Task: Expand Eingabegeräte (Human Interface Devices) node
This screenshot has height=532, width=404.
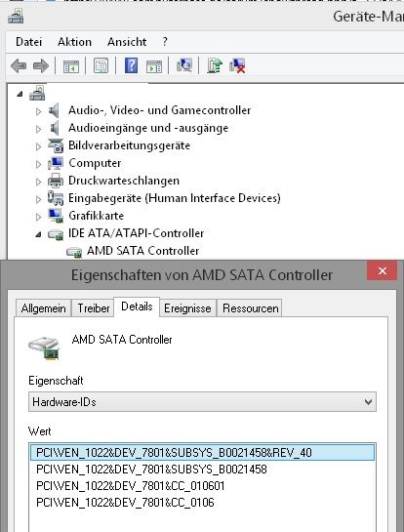Action: 39,199
